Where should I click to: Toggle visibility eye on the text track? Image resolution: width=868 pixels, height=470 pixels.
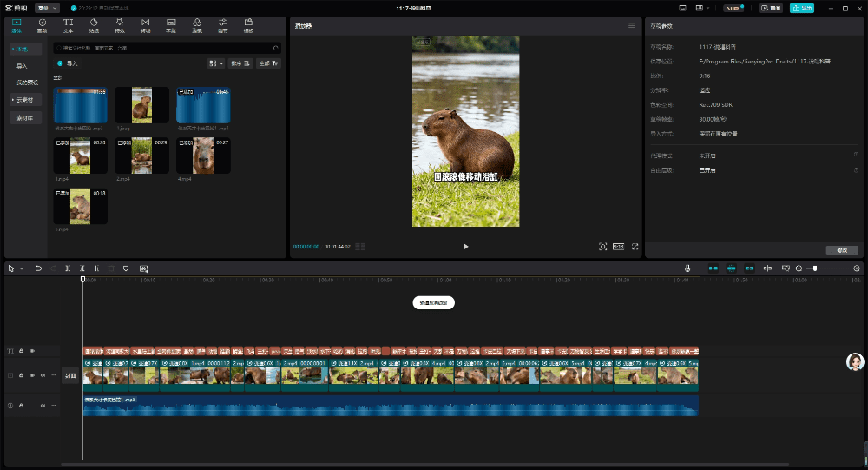coord(32,351)
